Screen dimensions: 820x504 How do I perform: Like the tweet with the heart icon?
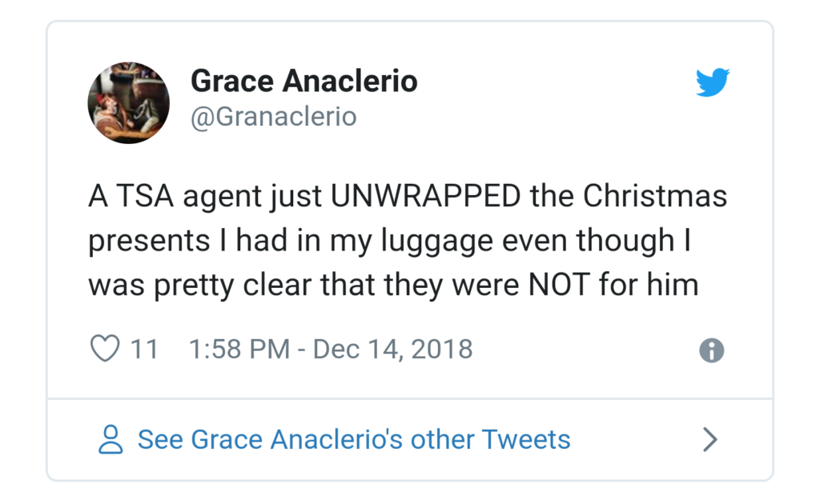tap(105, 348)
